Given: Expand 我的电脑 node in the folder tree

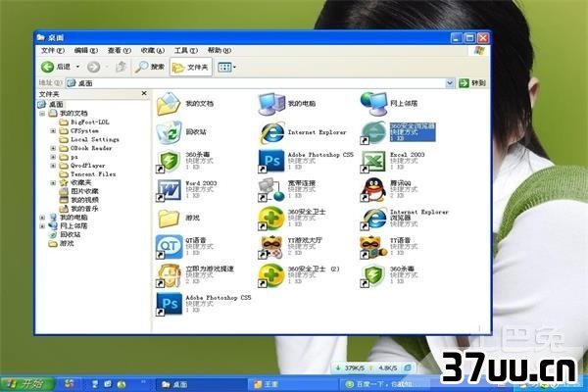Looking at the screenshot, I should pos(42,218).
